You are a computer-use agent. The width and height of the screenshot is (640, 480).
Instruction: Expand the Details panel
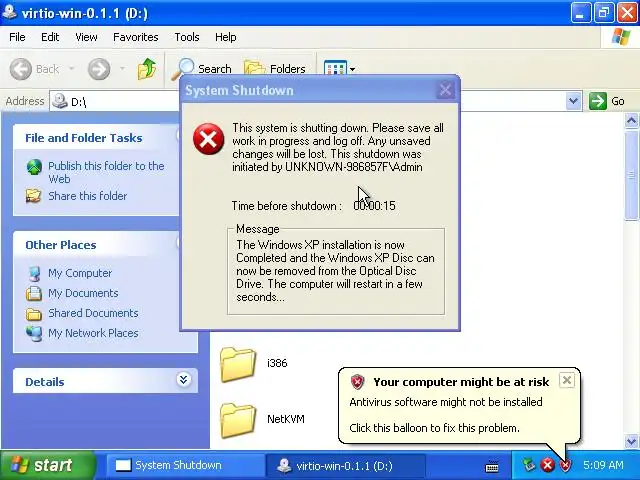[x=183, y=380]
